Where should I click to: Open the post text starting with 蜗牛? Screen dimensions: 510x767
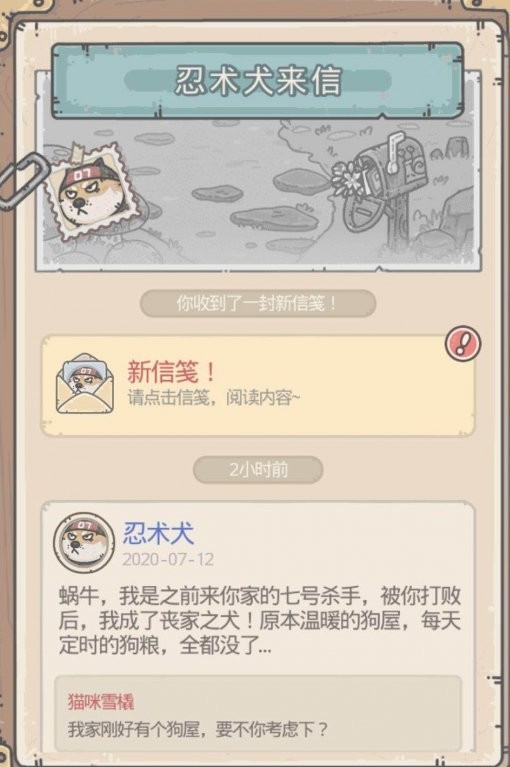click(x=260, y=621)
